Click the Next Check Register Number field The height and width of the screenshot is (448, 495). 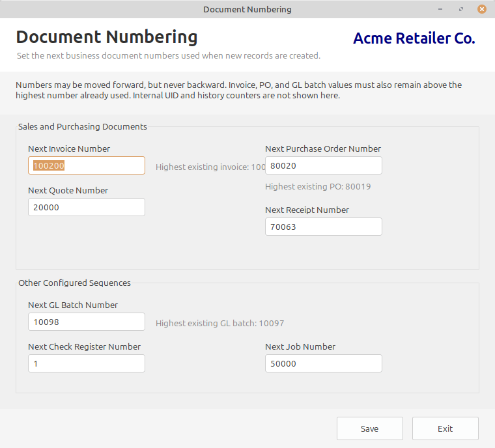tap(87, 363)
